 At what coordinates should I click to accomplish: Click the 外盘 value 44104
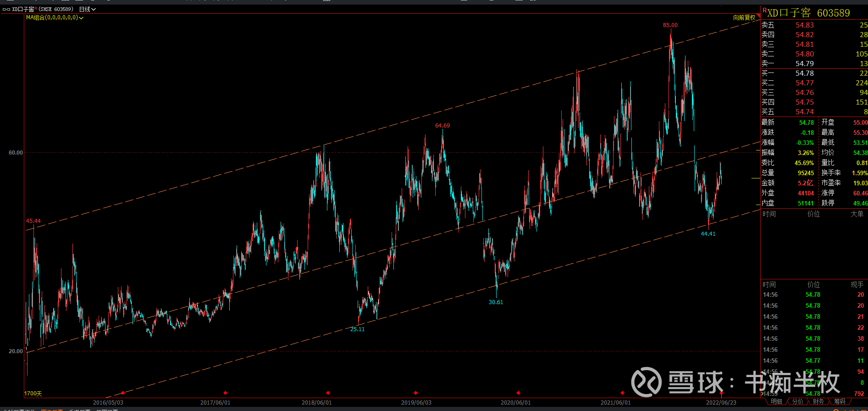[806, 193]
